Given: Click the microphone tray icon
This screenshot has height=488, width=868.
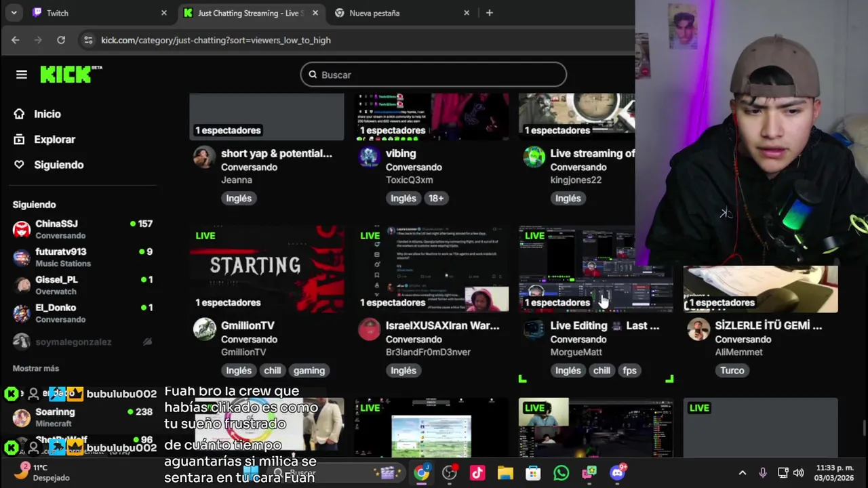Looking at the screenshot, I should (763, 472).
